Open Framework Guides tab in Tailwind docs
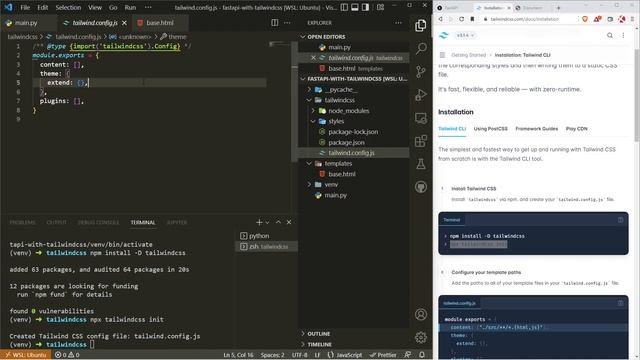Image resolution: width=640 pixels, height=360 pixels. tap(536, 129)
